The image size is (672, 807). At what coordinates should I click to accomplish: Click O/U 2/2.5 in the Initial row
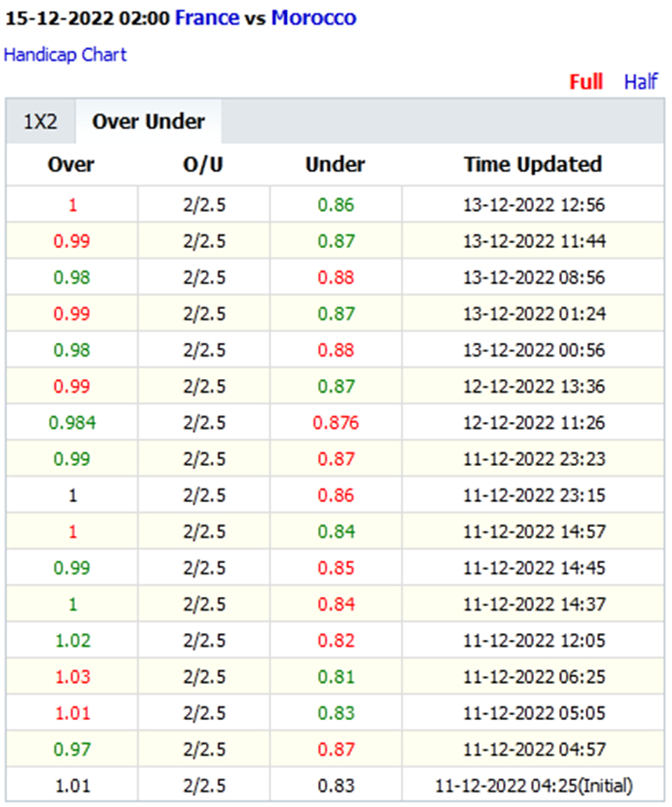(204, 785)
